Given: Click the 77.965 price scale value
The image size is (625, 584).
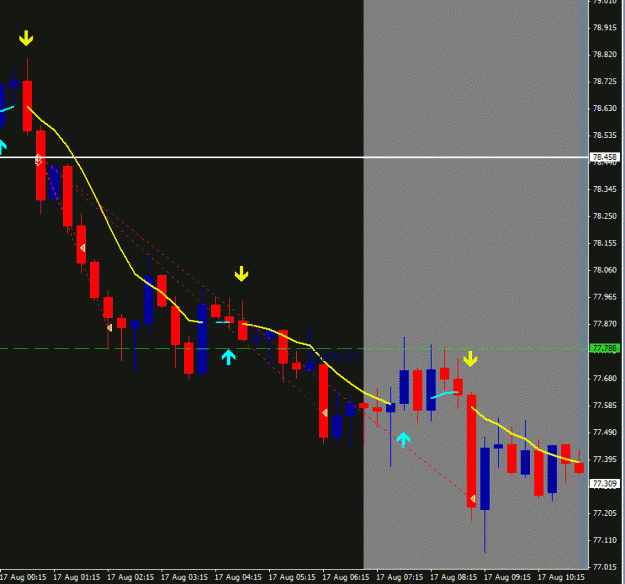Looking at the screenshot, I should pyautogui.click(x=605, y=297).
